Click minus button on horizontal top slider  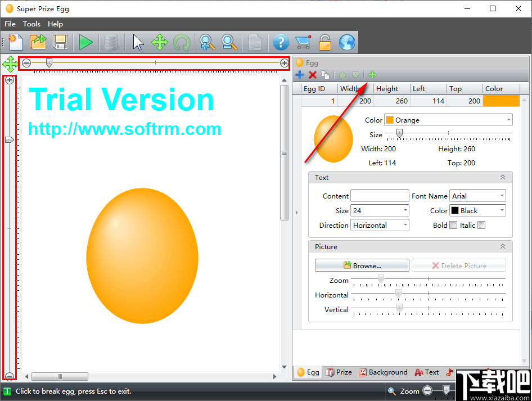coord(26,63)
